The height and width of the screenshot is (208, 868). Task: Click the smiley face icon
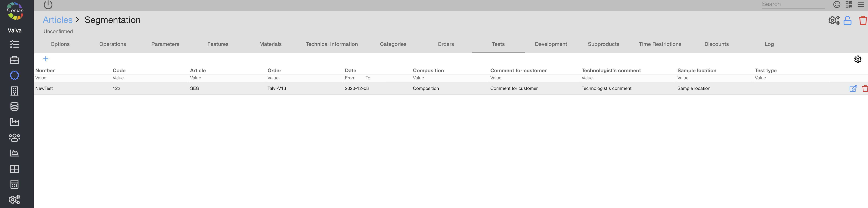[x=836, y=4]
